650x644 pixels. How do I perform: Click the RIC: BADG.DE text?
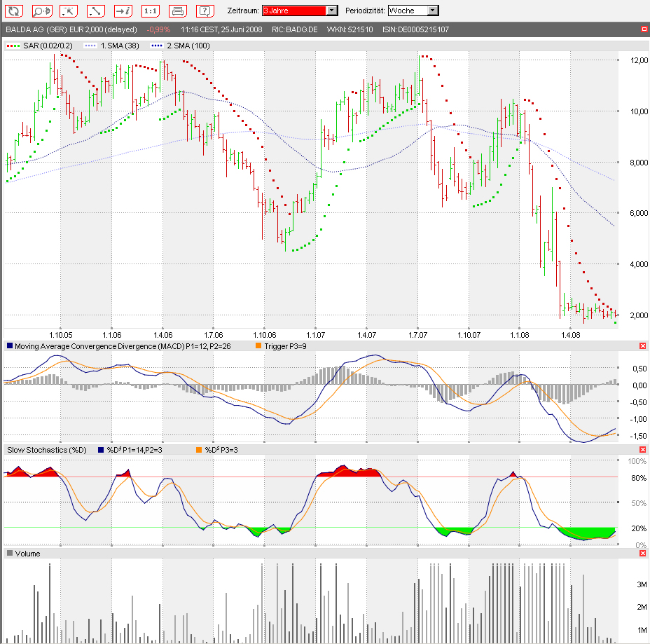(x=295, y=29)
